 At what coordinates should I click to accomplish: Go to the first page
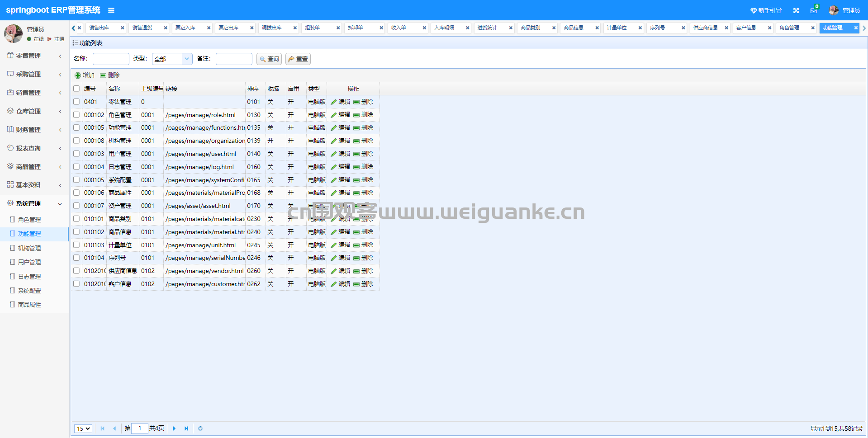103,429
